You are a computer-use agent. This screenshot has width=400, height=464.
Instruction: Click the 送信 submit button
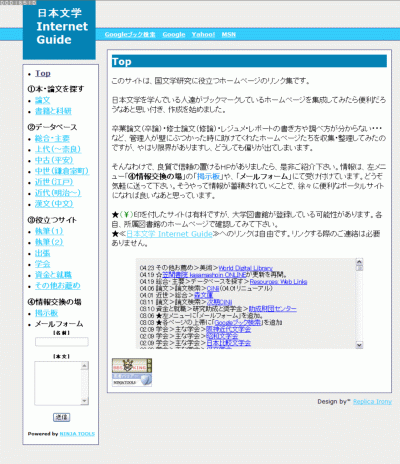click(x=62, y=417)
